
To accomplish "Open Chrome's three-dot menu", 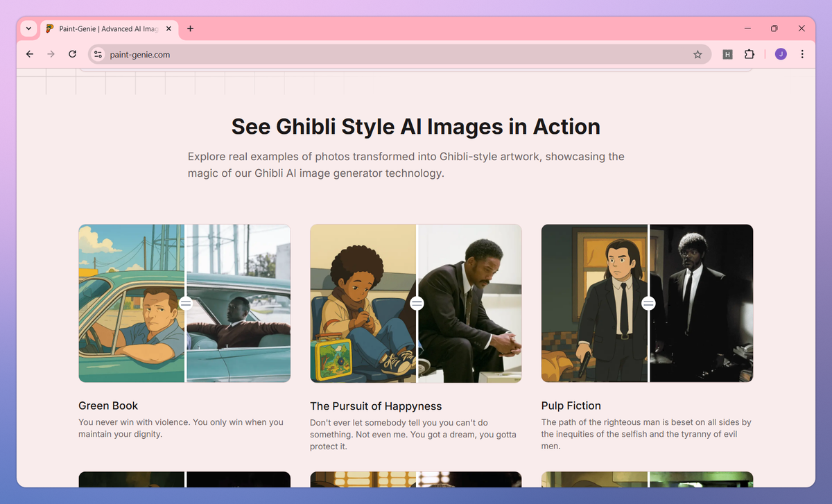I will [802, 54].
